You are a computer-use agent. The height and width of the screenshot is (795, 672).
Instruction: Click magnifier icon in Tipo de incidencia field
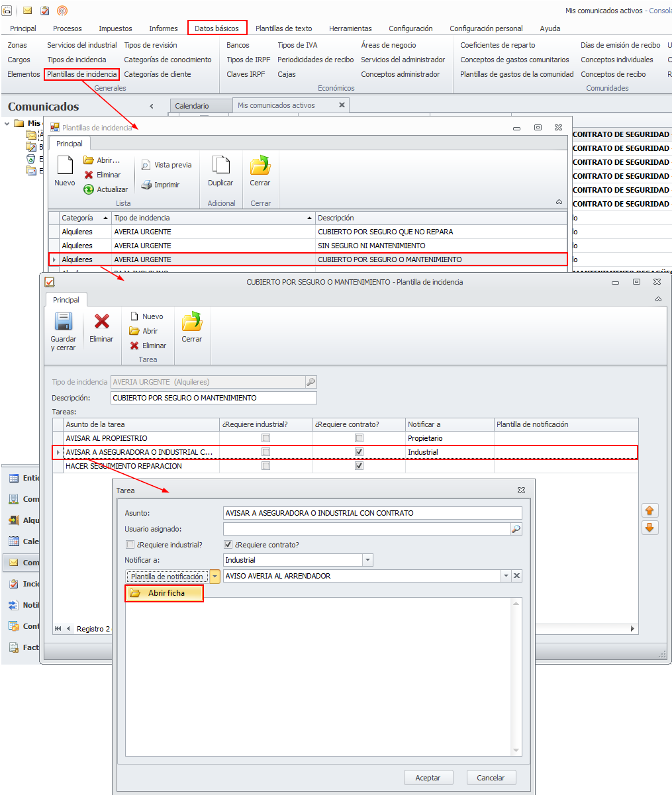[x=311, y=382]
